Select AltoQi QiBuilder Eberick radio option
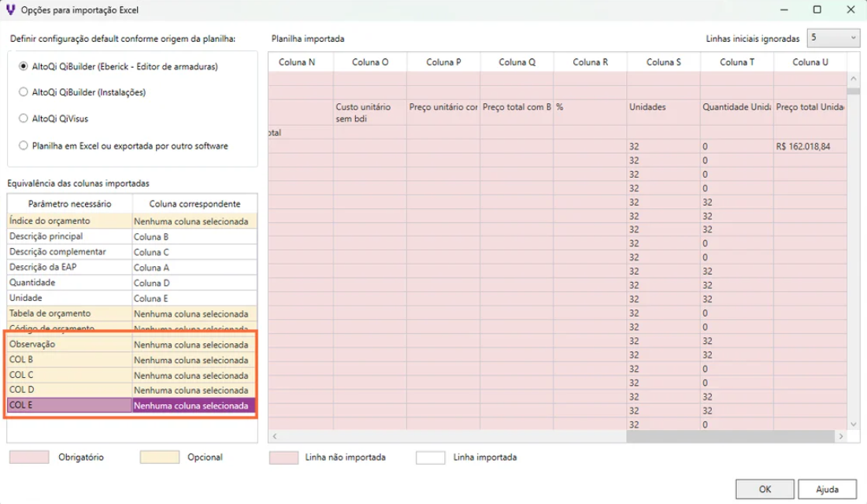 point(24,66)
